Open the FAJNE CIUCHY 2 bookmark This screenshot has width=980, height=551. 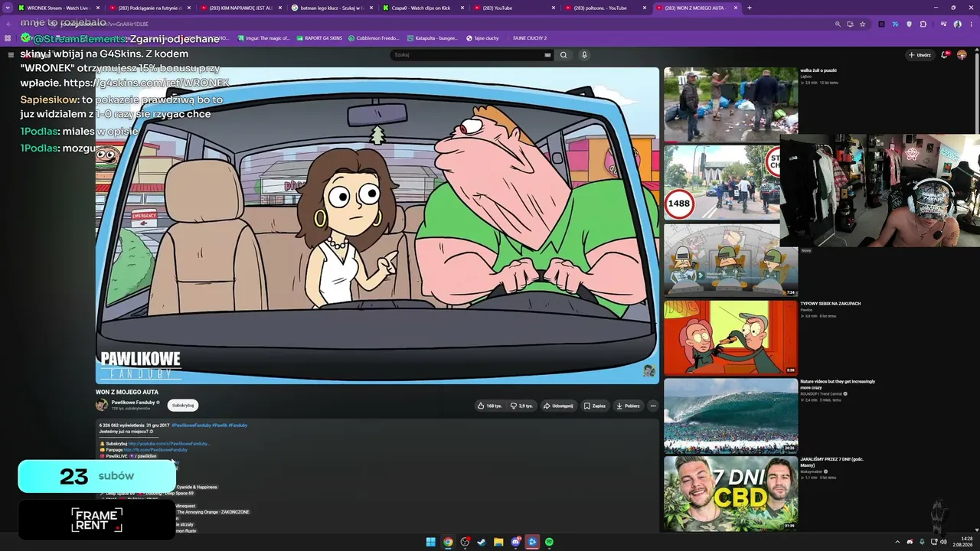(530, 37)
